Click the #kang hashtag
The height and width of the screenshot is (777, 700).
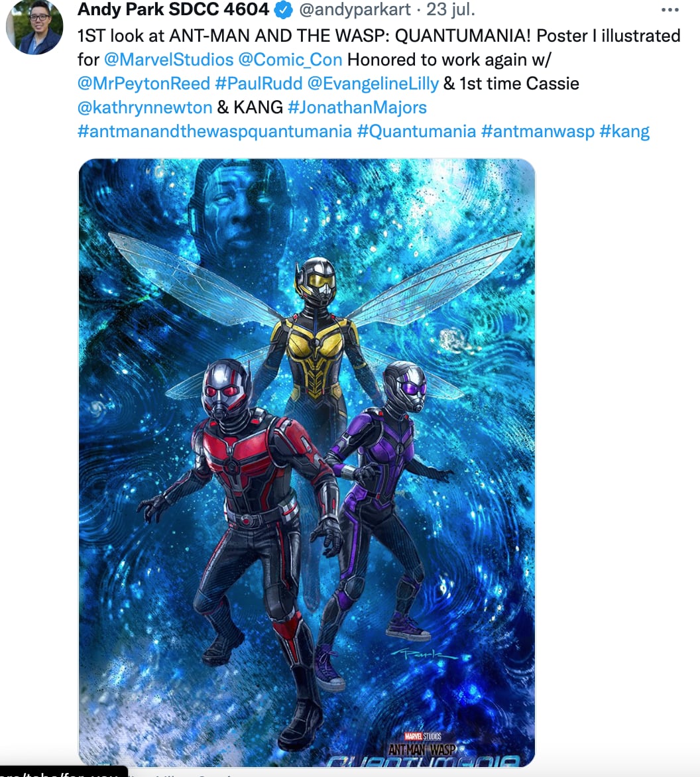pyautogui.click(x=624, y=131)
